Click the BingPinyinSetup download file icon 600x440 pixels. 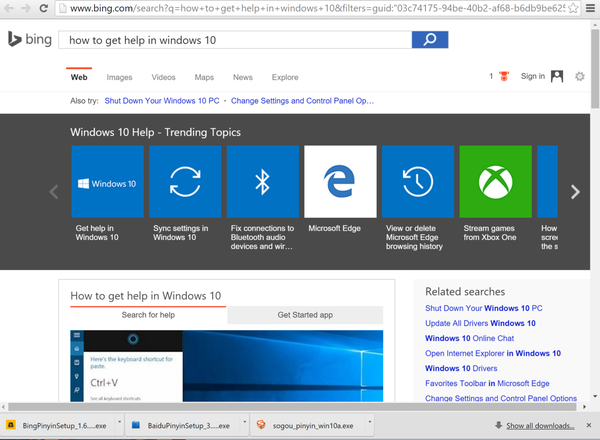coord(11,425)
